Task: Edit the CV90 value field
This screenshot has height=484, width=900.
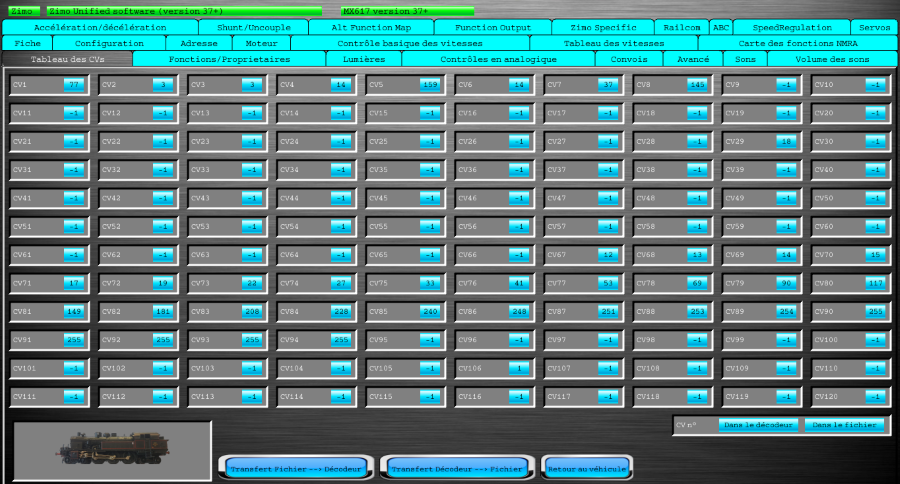Action: [875, 311]
